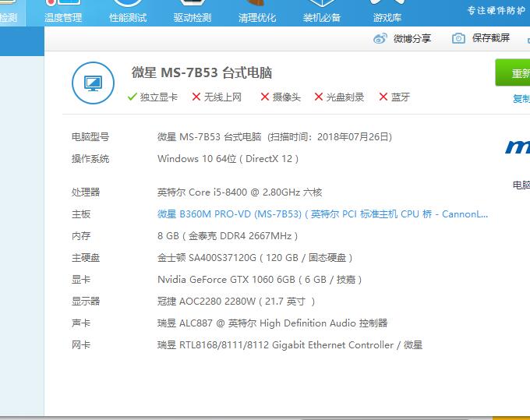Select the title 微星 MS-7B53 台式电脑

202,72
